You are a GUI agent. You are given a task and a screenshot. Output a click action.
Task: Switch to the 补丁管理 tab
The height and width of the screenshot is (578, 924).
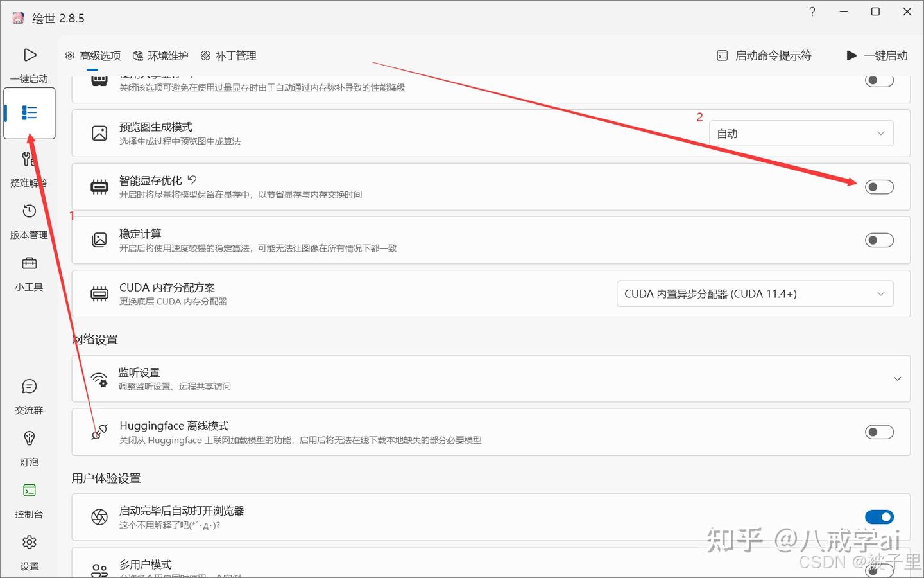coord(228,56)
